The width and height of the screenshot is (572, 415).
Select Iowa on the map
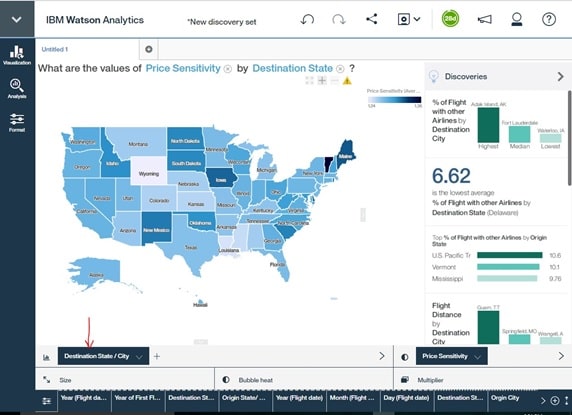click(x=221, y=178)
